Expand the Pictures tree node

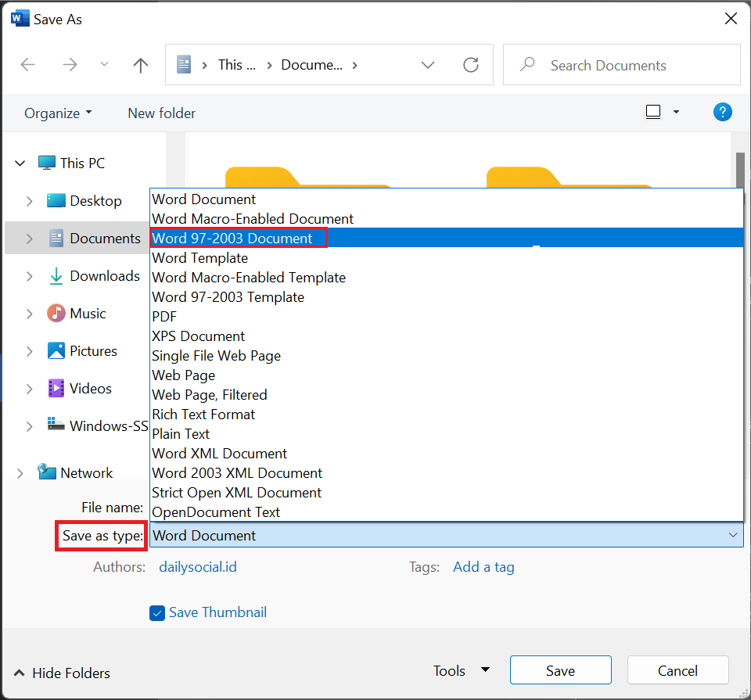[x=29, y=351]
